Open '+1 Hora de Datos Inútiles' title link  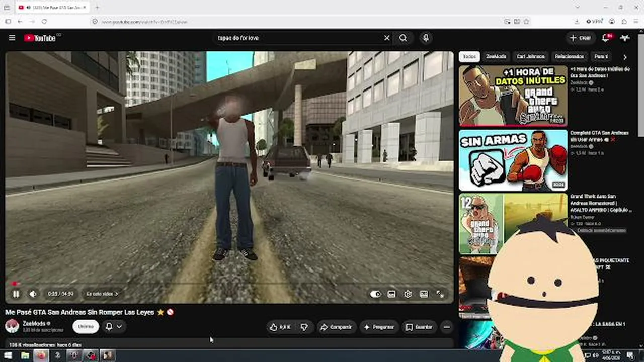point(600,72)
